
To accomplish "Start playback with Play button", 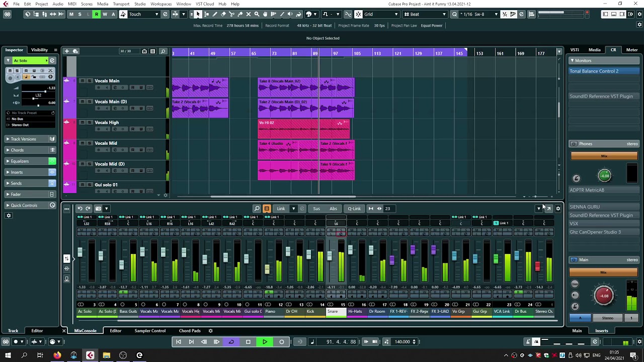I will (x=265, y=342).
